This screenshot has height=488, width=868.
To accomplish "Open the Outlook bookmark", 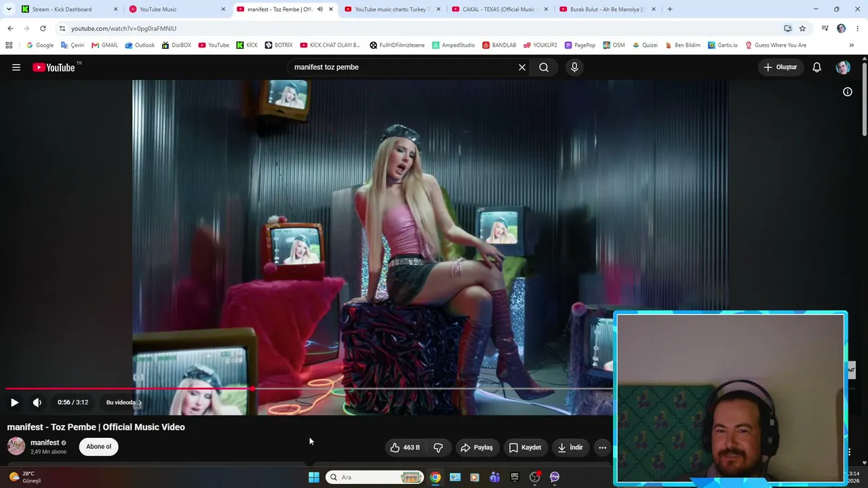I will tap(140, 45).
